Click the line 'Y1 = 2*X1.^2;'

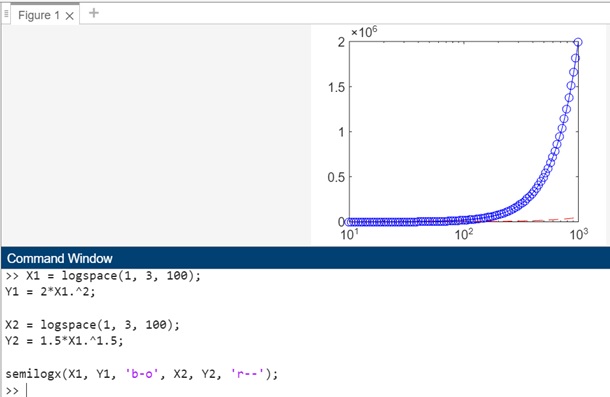[x=50, y=292]
